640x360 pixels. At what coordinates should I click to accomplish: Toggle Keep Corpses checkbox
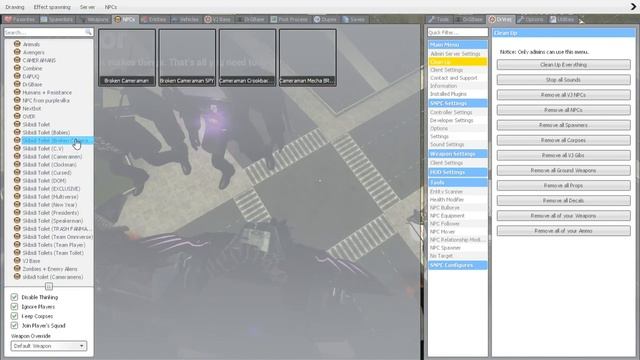(14, 316)
